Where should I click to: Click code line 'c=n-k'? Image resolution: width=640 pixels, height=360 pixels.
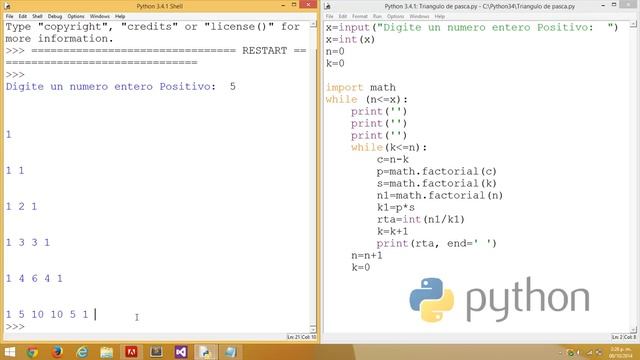tap(393, 159)
